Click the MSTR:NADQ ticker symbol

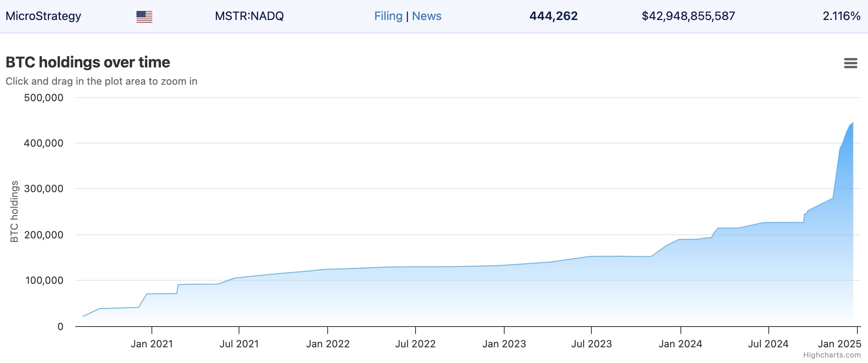249,16
